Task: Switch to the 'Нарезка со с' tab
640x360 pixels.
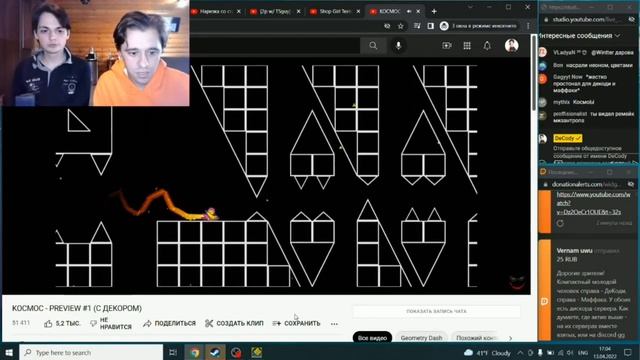Action: (x=216, y=11)
